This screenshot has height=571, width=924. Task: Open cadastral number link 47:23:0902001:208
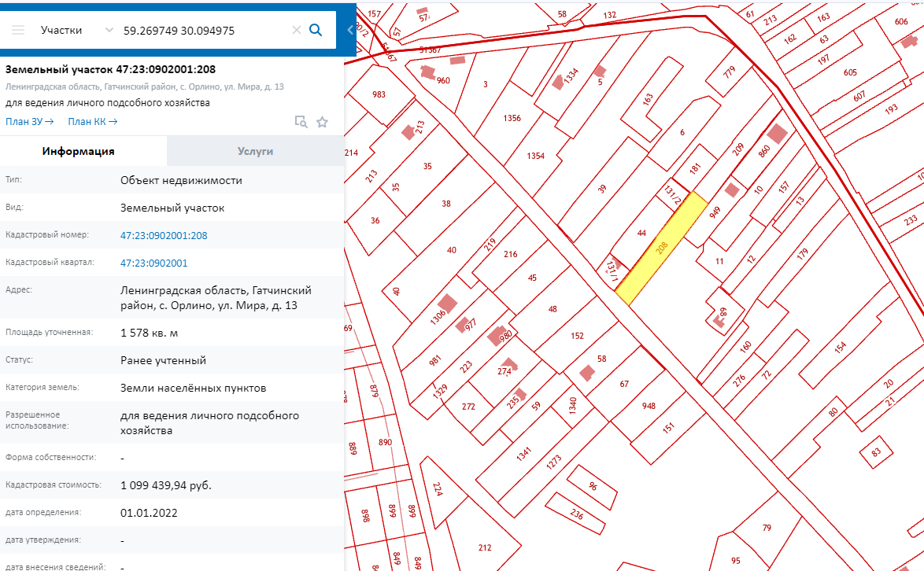pyautogui.click(x=164, y=235)
